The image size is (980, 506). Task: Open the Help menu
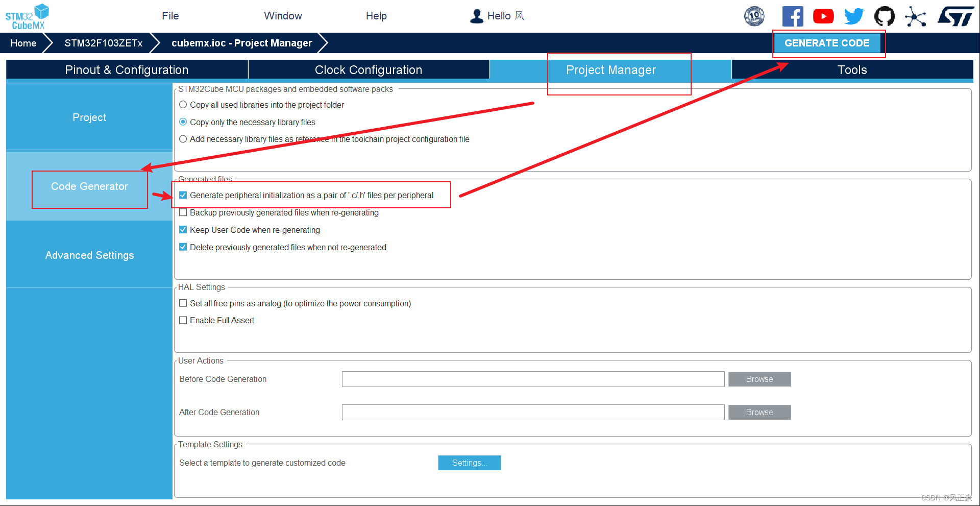(376, 16)
